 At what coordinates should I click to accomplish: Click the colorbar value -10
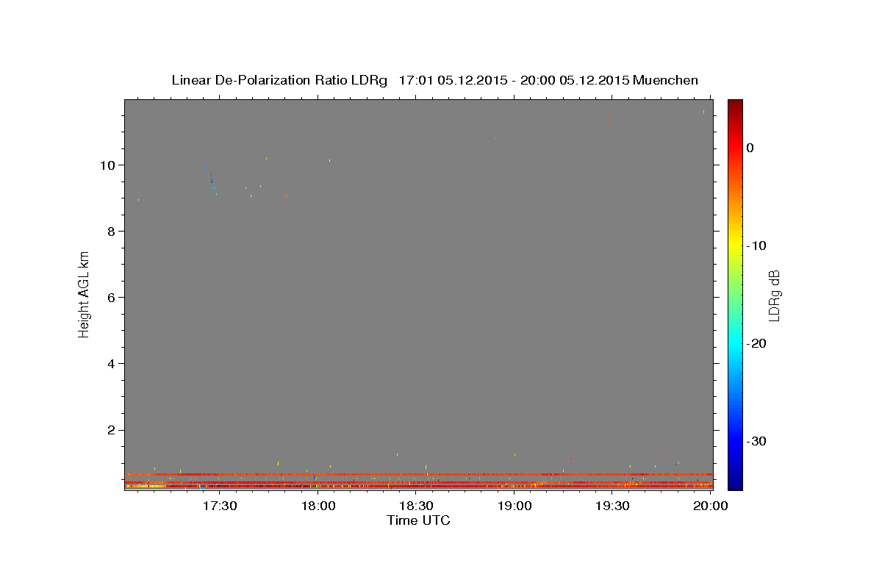(756, 245)
